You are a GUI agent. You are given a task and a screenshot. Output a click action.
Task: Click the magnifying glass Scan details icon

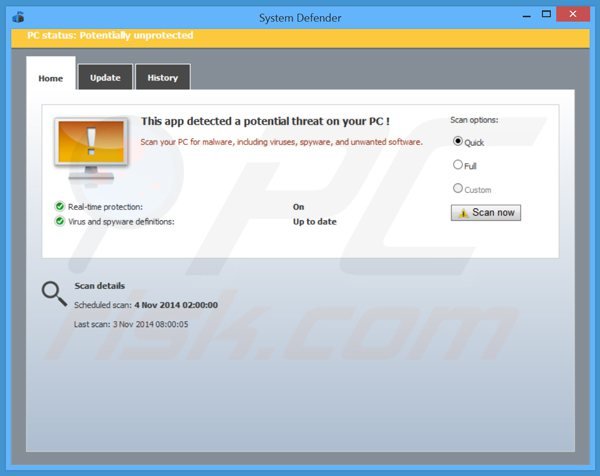[54, 293]
